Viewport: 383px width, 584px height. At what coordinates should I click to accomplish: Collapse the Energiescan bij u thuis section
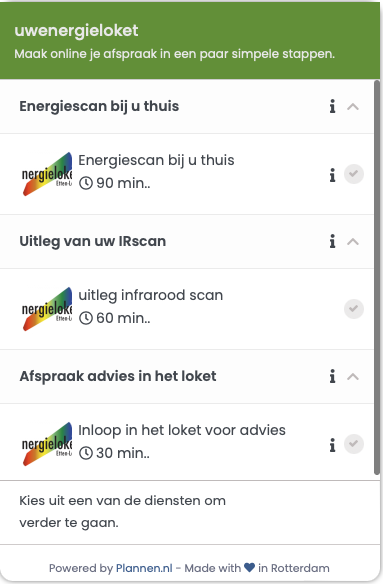pos(353,107)
